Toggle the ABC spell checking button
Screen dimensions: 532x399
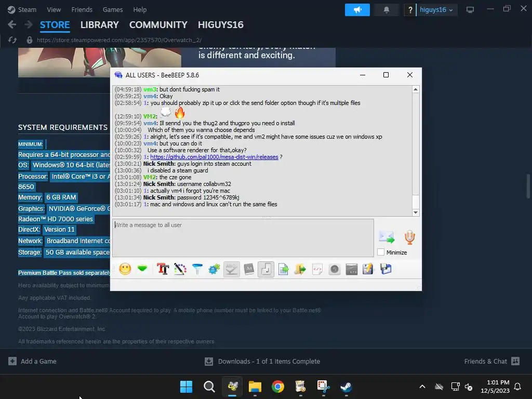(x=231, y=269)
